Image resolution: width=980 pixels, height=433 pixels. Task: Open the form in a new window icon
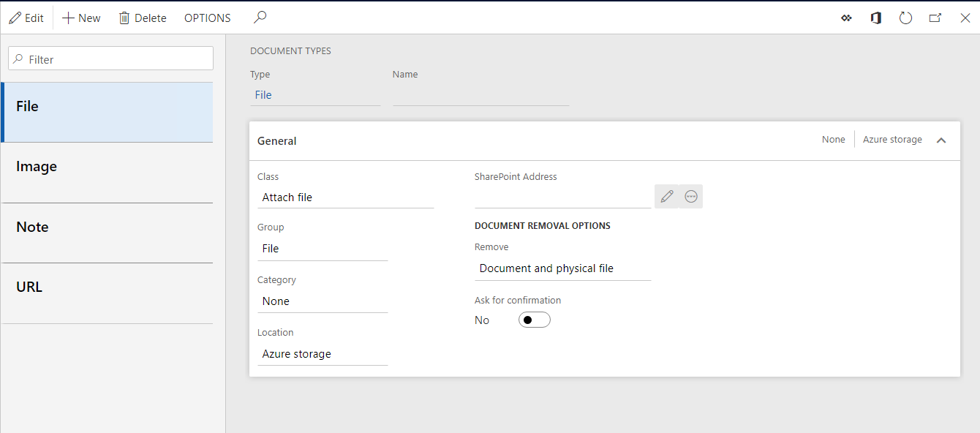coord(935,17)
